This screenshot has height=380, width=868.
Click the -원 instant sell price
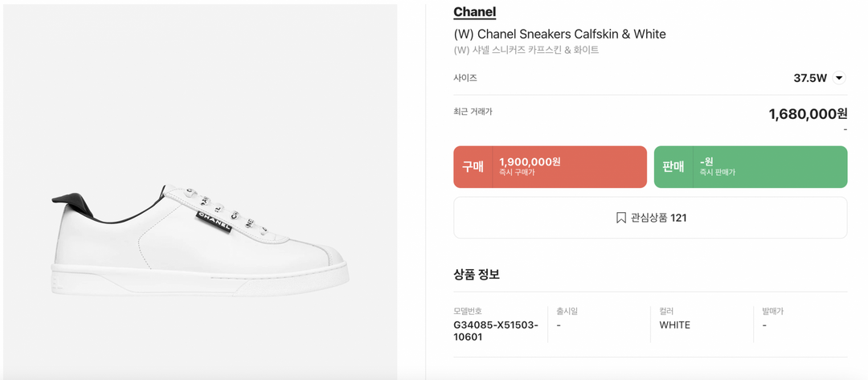point(706,162)
